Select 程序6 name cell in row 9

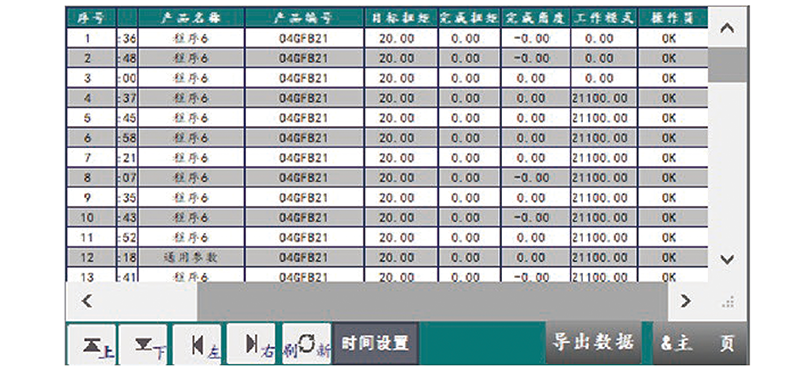(191, 198)
